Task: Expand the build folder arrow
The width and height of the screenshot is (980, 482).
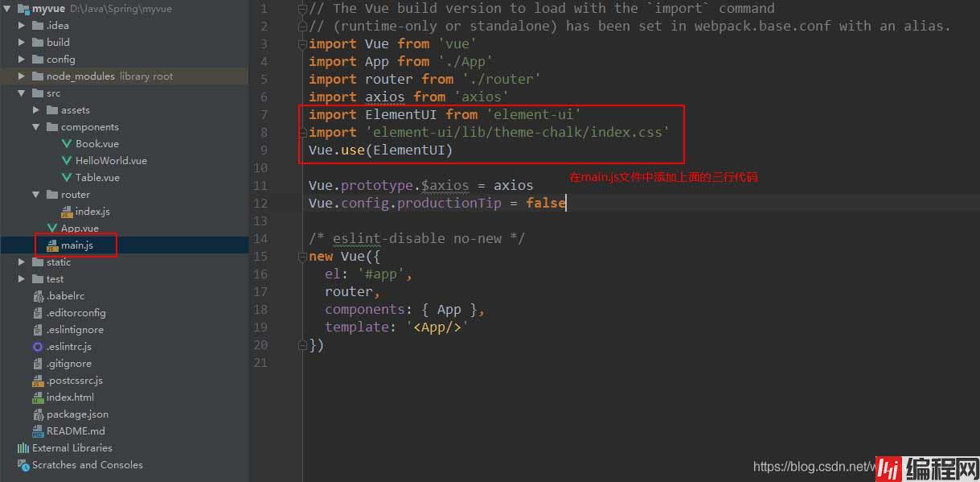Action: [22, 43]
